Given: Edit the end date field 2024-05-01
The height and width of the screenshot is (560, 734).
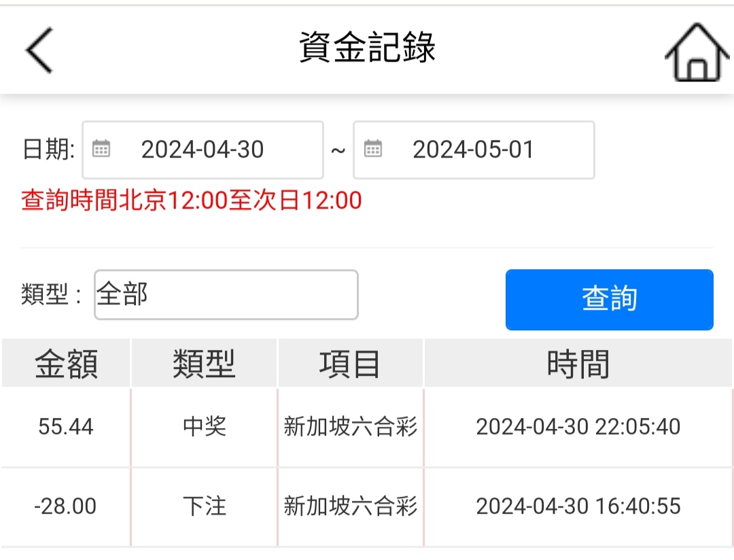Looking at the screenshot, I should (x=474, y=150).
